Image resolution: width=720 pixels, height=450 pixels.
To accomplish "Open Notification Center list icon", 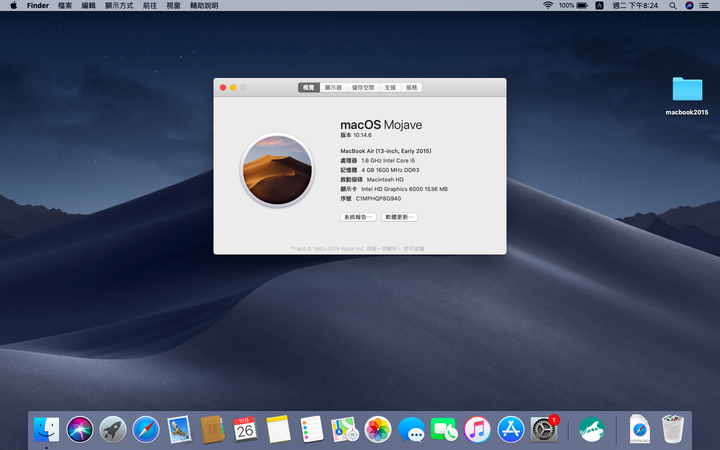I will coord(704,6).
